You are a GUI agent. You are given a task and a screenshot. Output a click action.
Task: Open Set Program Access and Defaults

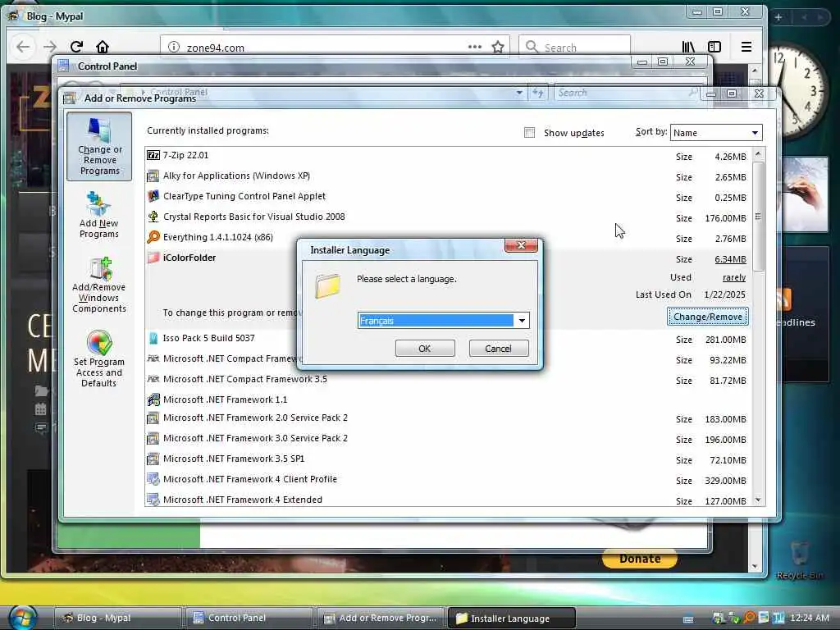(98, 358)
